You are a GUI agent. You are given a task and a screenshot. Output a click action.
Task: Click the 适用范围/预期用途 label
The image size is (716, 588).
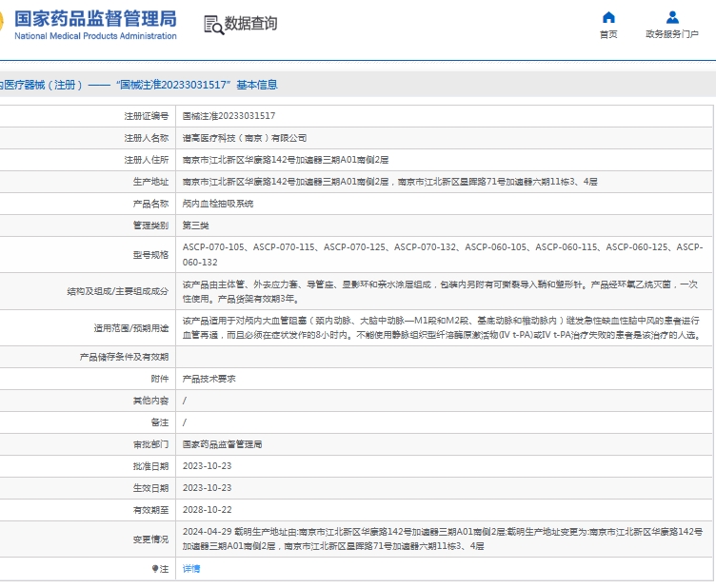click(x=131, y=328)
